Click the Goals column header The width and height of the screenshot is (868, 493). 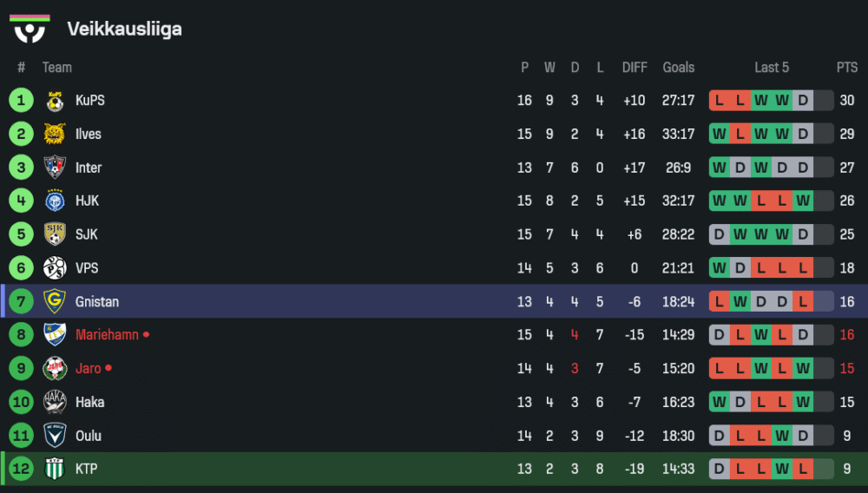(x=679, y=68)
